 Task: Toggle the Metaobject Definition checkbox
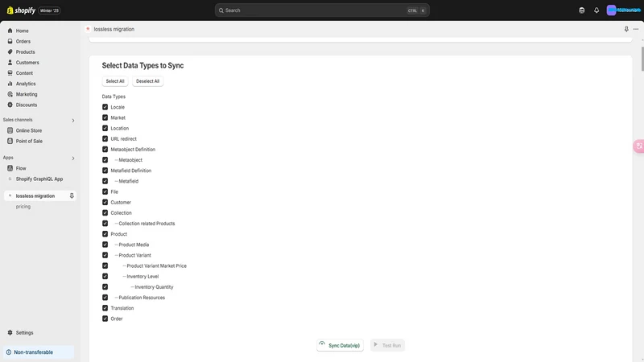105,150
